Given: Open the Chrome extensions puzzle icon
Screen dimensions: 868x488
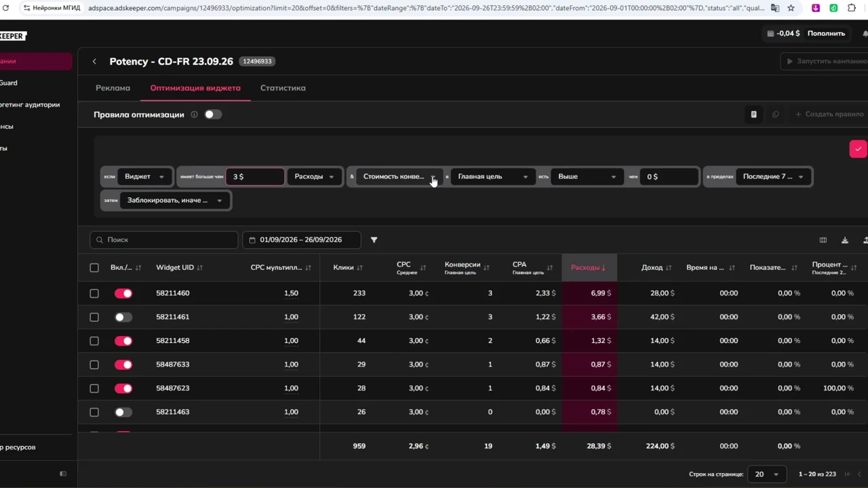Looking at the screenshot, I should (852, 8).
